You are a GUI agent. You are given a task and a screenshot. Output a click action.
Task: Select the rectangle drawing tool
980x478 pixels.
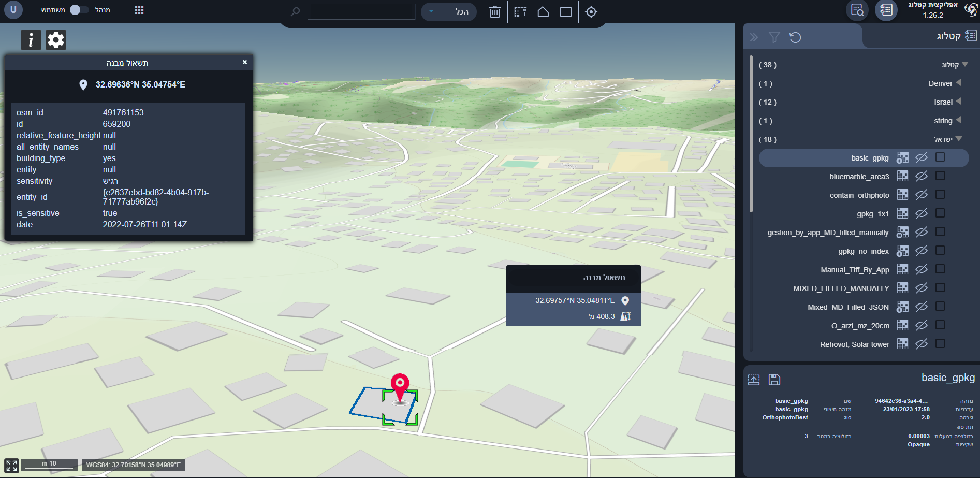coord(566,11)
